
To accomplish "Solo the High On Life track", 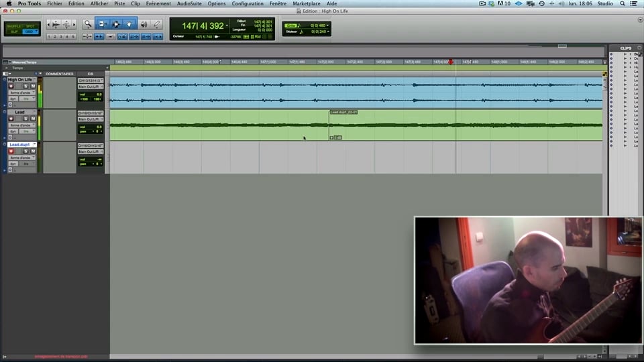I will pyautogui.click(x=25, y=86).
